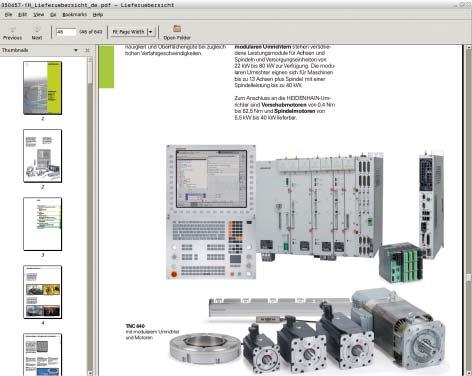Screen dimensions: 472x376
Task: Open the Bookmarks menu
Action: pyautogui.click(x=74, y=15)
